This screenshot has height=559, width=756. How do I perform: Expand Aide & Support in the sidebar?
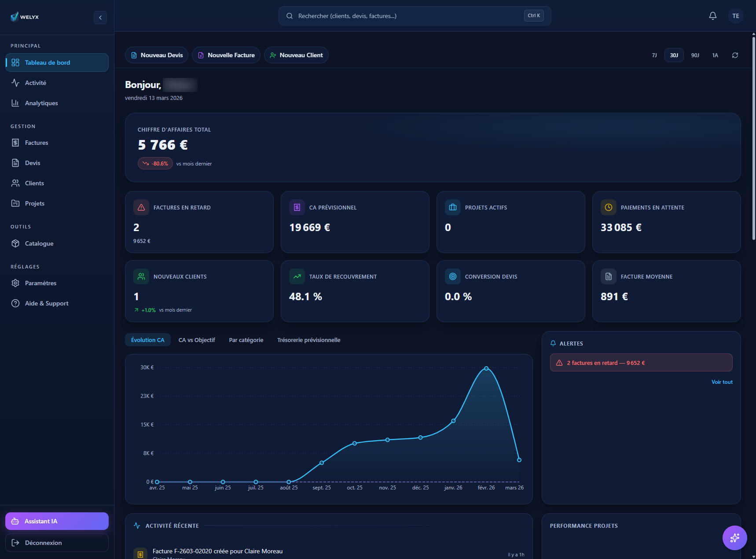[x=15, y=303]
